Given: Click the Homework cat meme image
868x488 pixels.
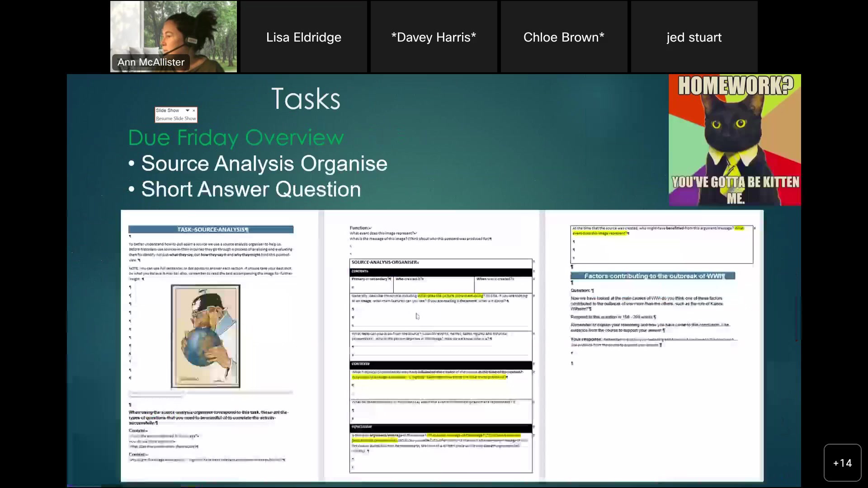Looking at the screenshot, I should pyautogui.click(x=735, y=140).
